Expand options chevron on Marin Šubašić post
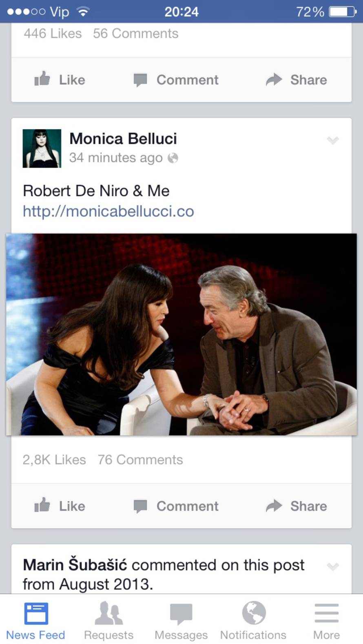This screenshot has height=644, width=363. pyautogui.click(x=333, y=567)
